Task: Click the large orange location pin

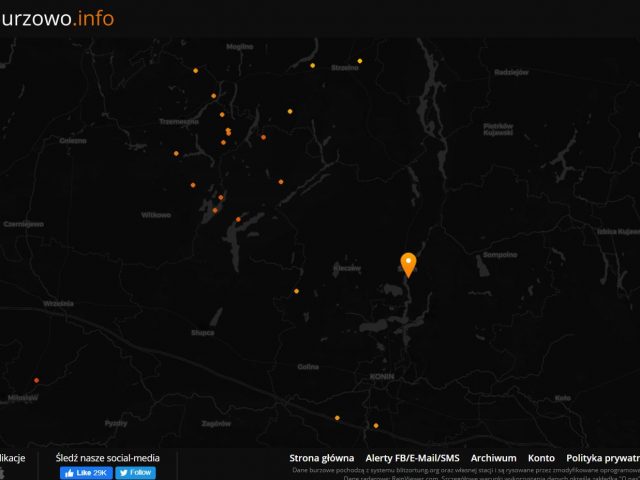Action: click(408, 263)
